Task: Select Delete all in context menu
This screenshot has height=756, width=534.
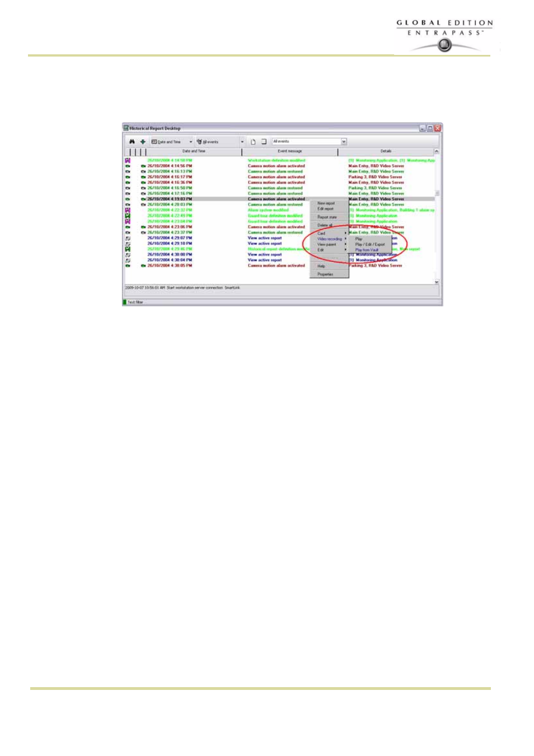Action: click(330, 225)
